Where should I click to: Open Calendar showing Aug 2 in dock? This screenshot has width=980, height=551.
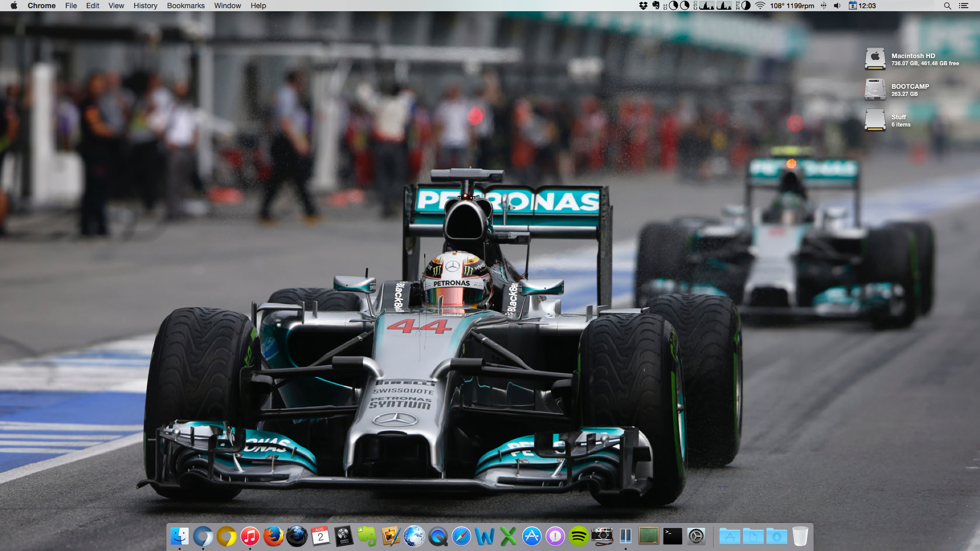point(321,536)
